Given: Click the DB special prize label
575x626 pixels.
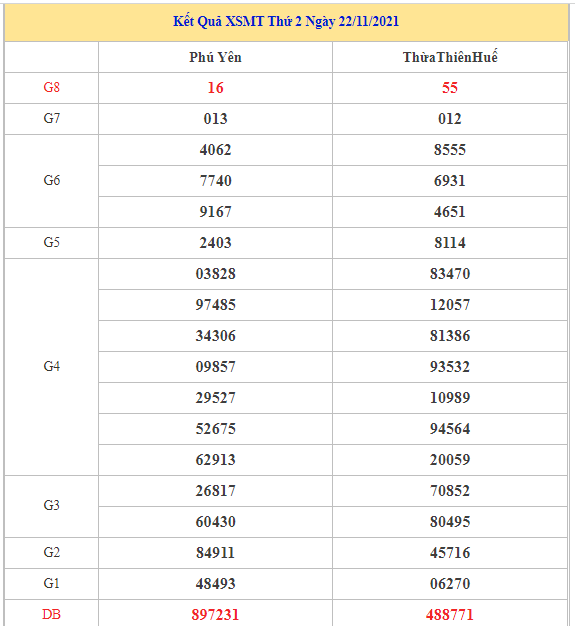Looking at the screenshot, I should click(x=52, y=614).
